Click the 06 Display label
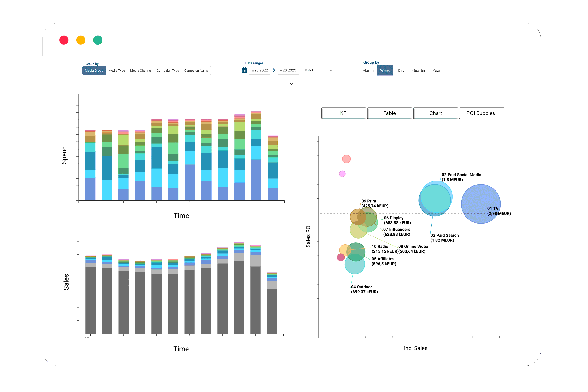Viewport: 588px width, 392px height. tap(397, 220)
